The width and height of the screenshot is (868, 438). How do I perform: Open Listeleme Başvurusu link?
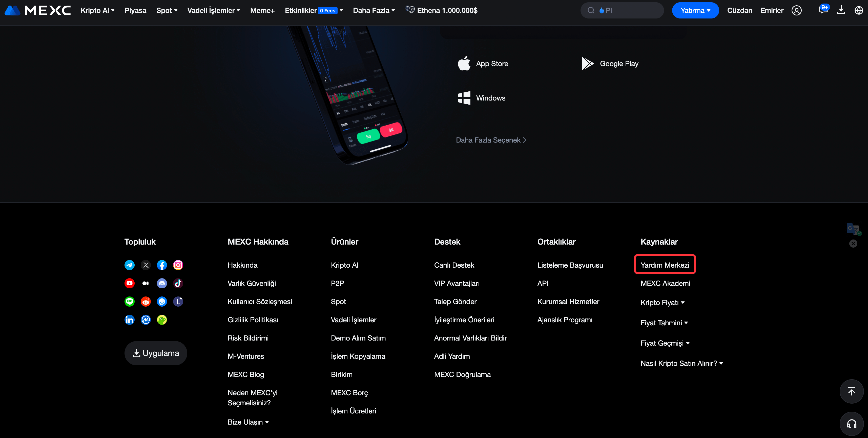pos(570,265)
